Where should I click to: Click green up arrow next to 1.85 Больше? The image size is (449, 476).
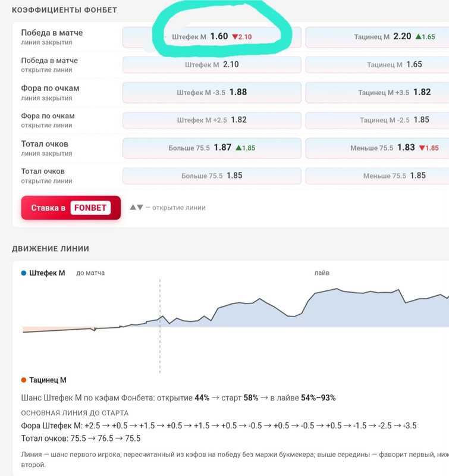(x=238, y=148)
